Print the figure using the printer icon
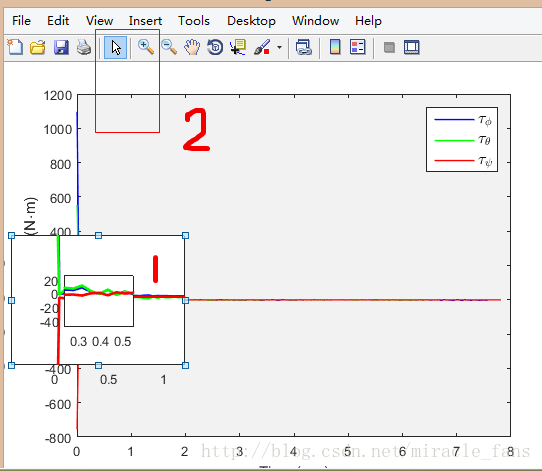The height and width of the screenshot is (471, 542). [84, 47]
